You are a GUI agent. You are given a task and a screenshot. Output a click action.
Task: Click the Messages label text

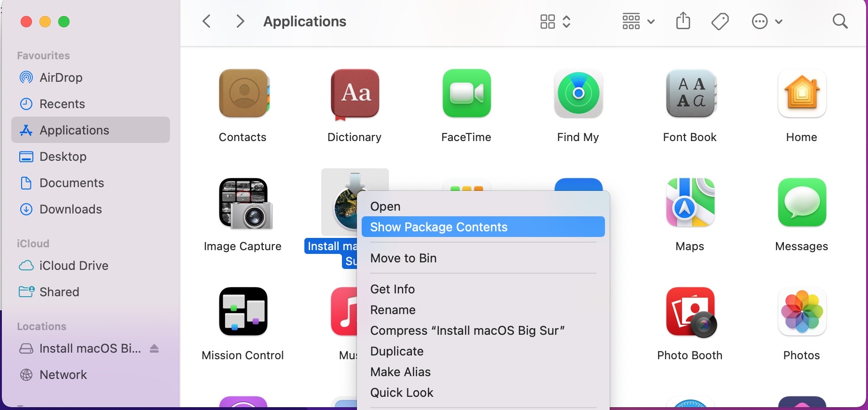coord(801,247)
